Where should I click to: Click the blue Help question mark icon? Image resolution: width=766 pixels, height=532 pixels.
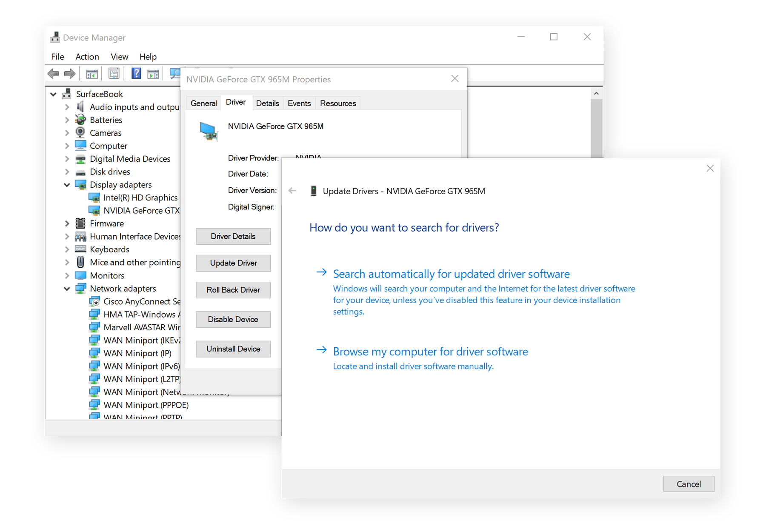pos(136,74)
